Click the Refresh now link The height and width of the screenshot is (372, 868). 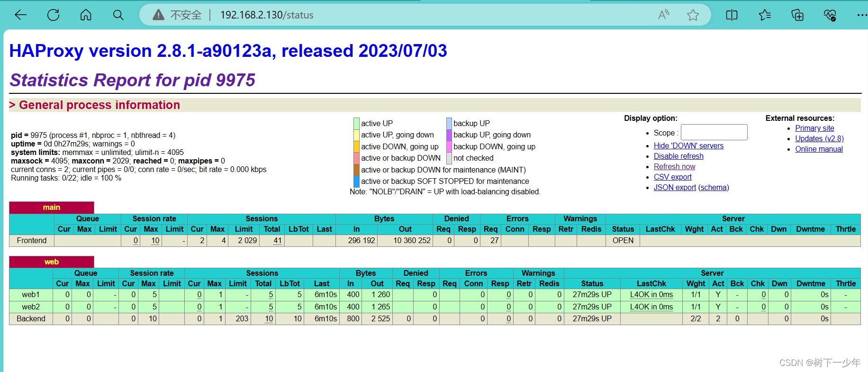674,166
